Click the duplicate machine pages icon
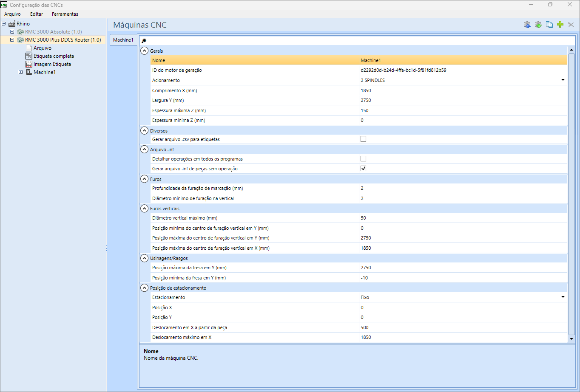This screenshot has width=580, height=392. pos(549,25)
